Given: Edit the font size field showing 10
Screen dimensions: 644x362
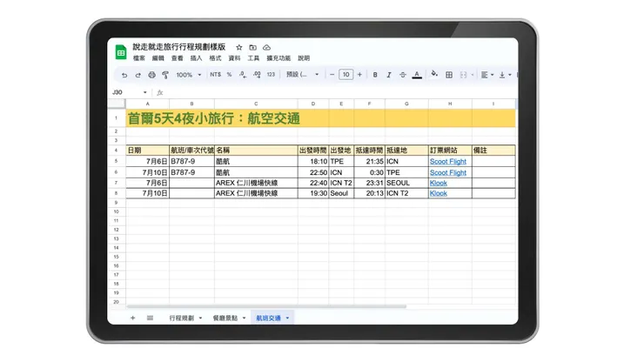Looking at the screenshot, I should click(x=345, y=74).
